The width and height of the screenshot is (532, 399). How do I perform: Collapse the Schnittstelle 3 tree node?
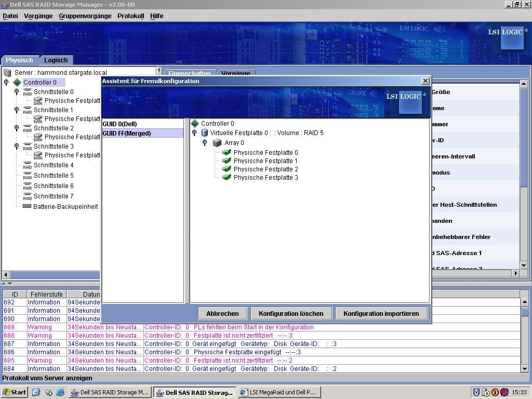[x=17, y=147]
